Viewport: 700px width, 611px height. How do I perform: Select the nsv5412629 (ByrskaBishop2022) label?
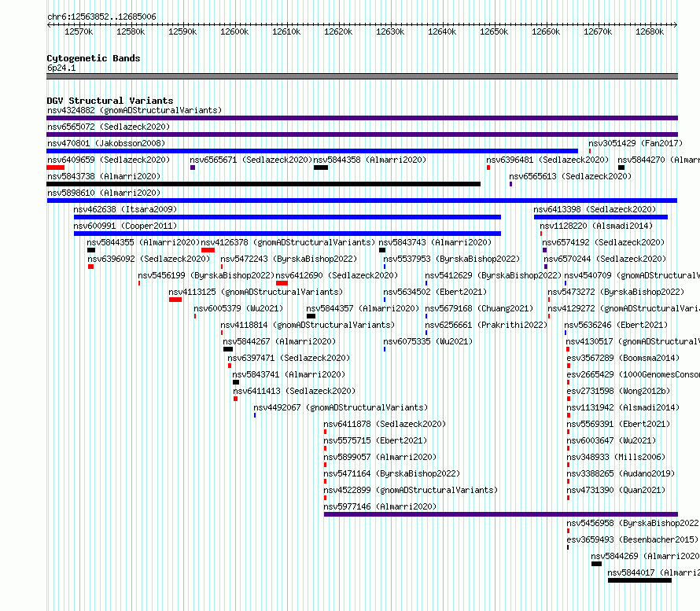click(x=493, y=275)
